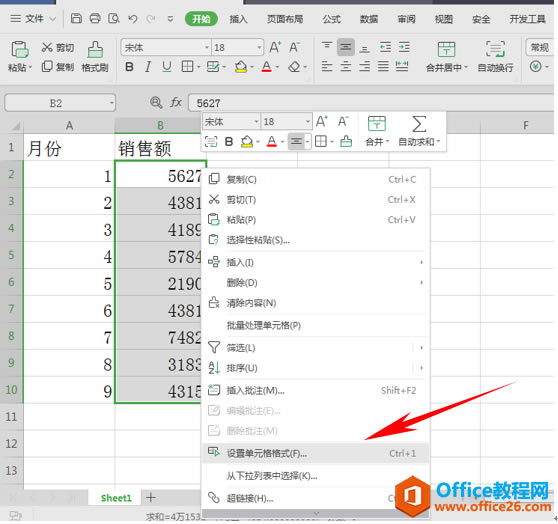Toggle Underline formatting in the ribbon
Viewport: 558px width, 524px height.
(167, 67)
